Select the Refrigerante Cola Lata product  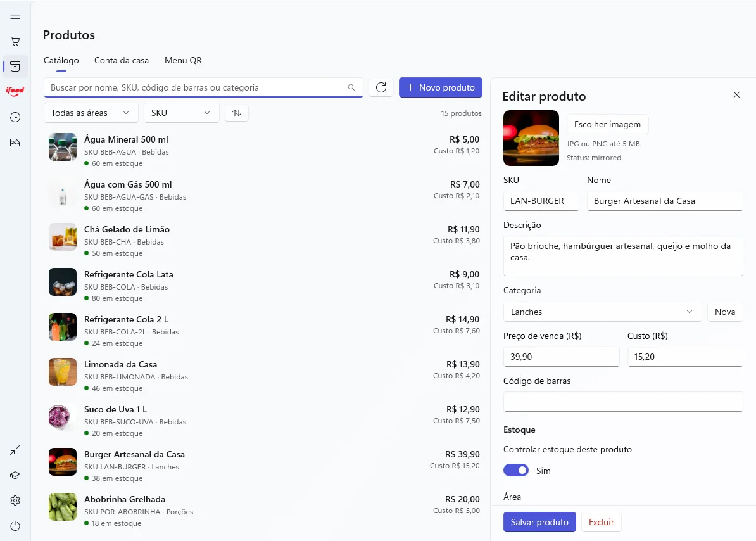click(x=264, y=286)
